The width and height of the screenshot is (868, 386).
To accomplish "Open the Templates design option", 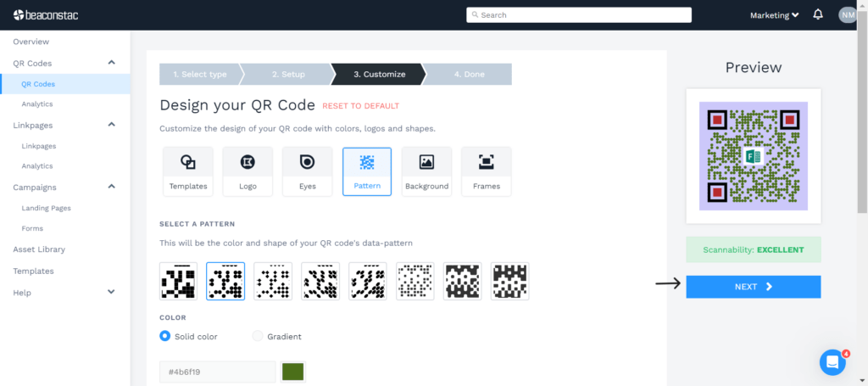I will point(188,171).
